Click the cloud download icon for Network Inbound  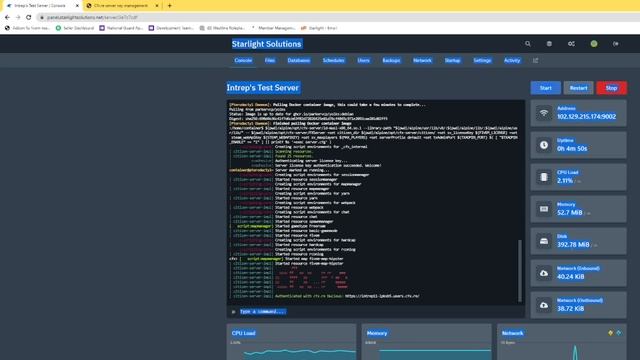pyautogui.click(x=544, y=273)
